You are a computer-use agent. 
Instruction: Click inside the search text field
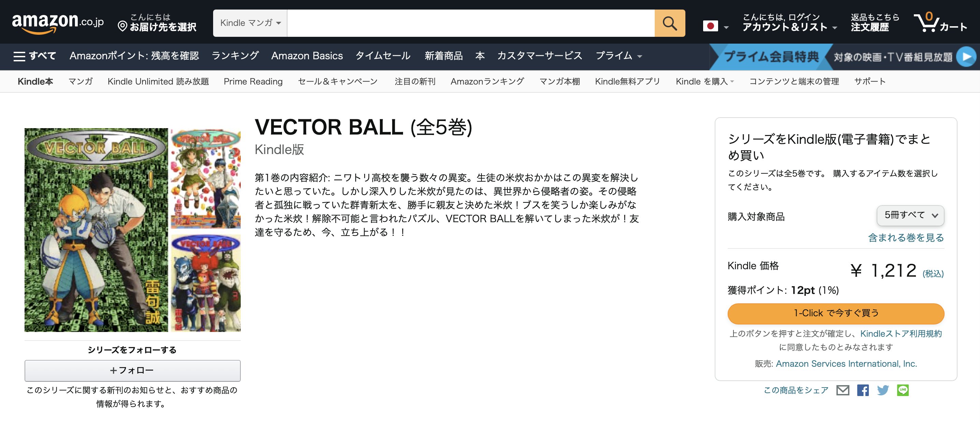(470, 23)
